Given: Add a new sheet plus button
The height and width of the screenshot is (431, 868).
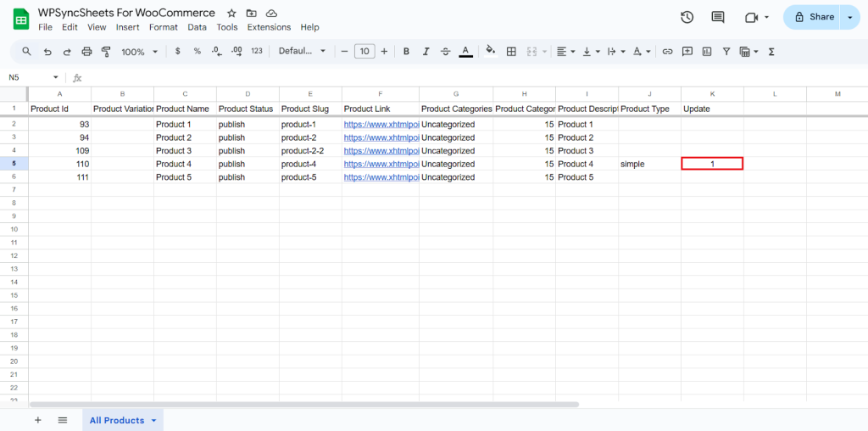Looking at the screenshot, I should click(x=38, y=420).
